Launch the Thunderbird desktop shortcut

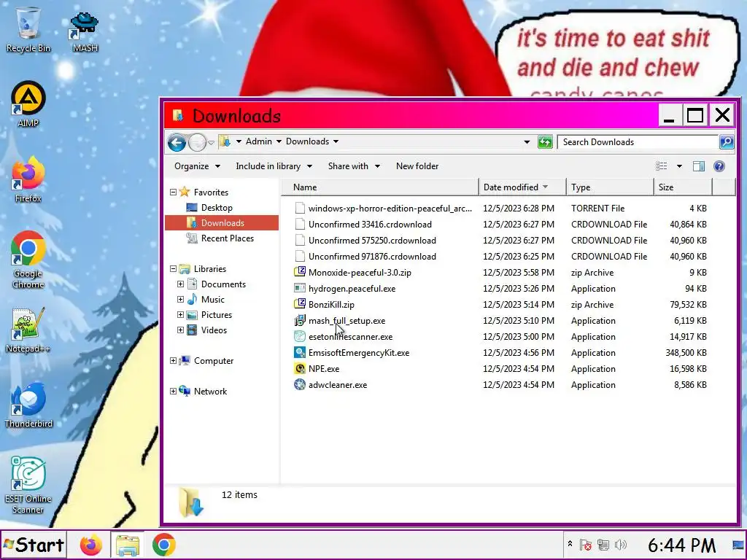[x=28, y=405]
